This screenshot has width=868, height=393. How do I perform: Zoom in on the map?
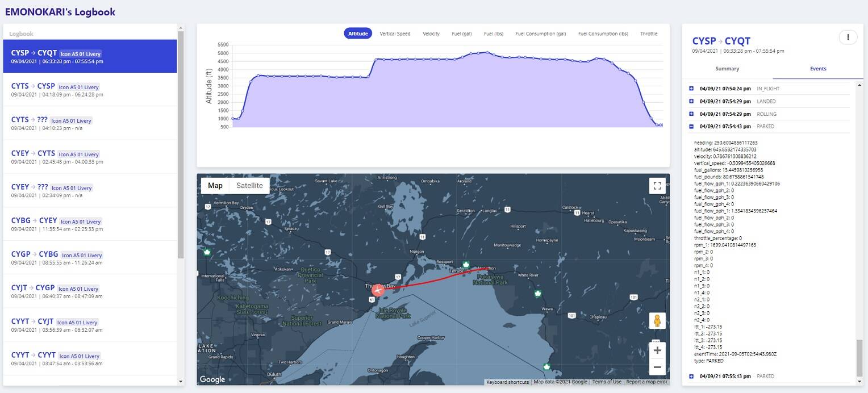[x=657, y=350]
